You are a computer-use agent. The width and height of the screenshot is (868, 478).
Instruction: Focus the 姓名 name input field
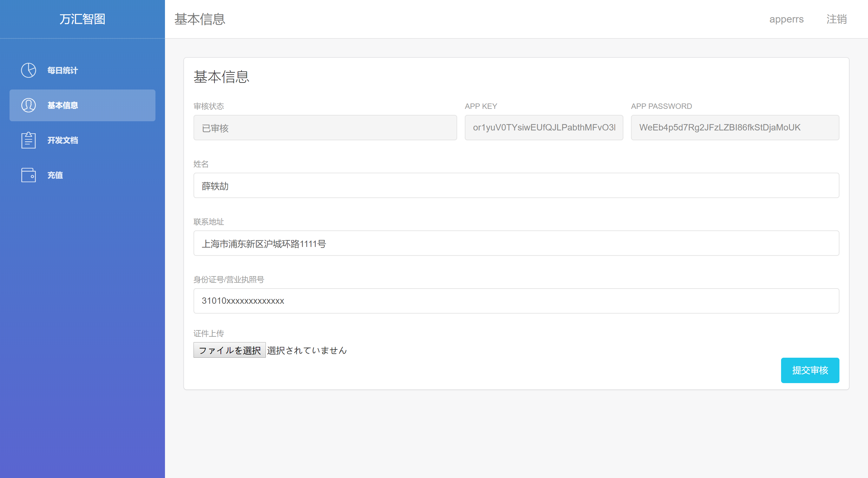point(516,186)
